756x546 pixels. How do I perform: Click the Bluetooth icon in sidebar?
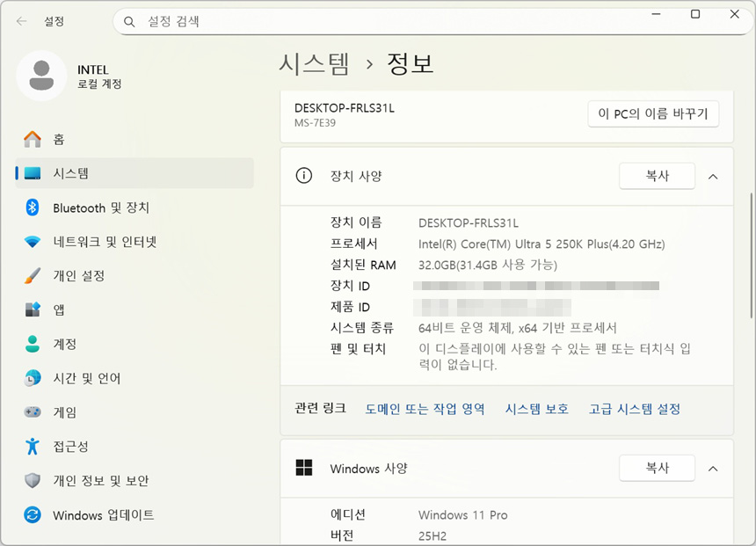tap(33, 207)
